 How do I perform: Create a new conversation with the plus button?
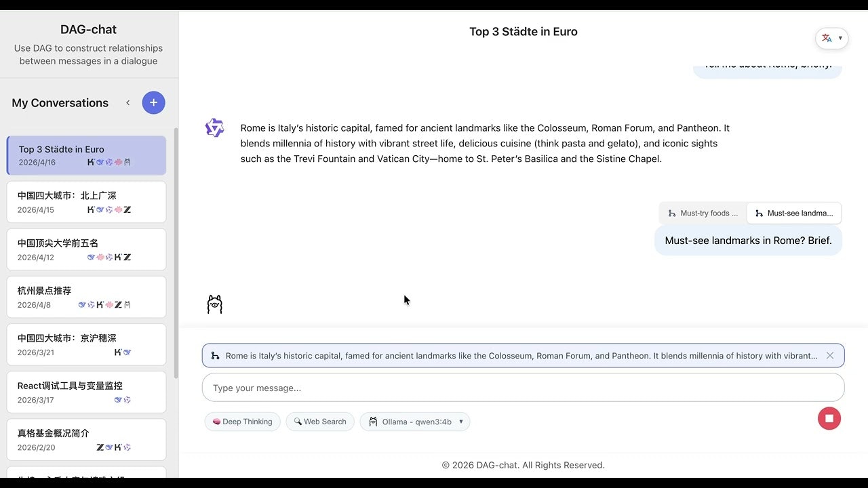153,102
